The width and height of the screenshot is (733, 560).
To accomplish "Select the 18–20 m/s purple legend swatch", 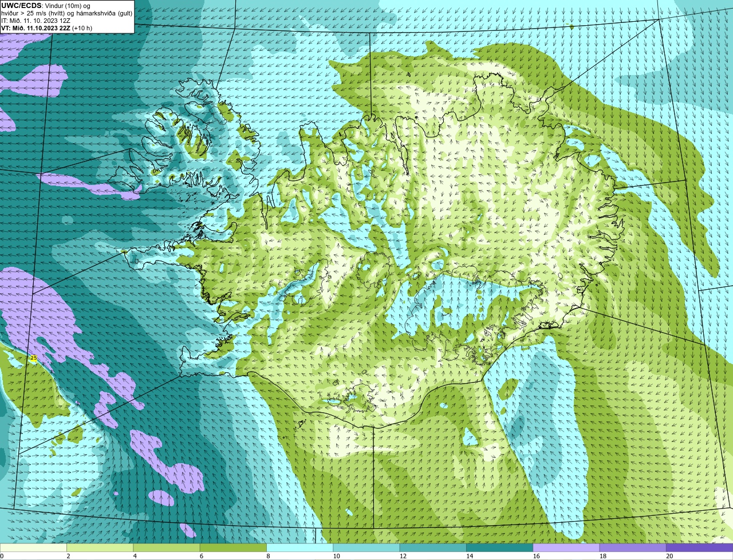I will (633, 547).
